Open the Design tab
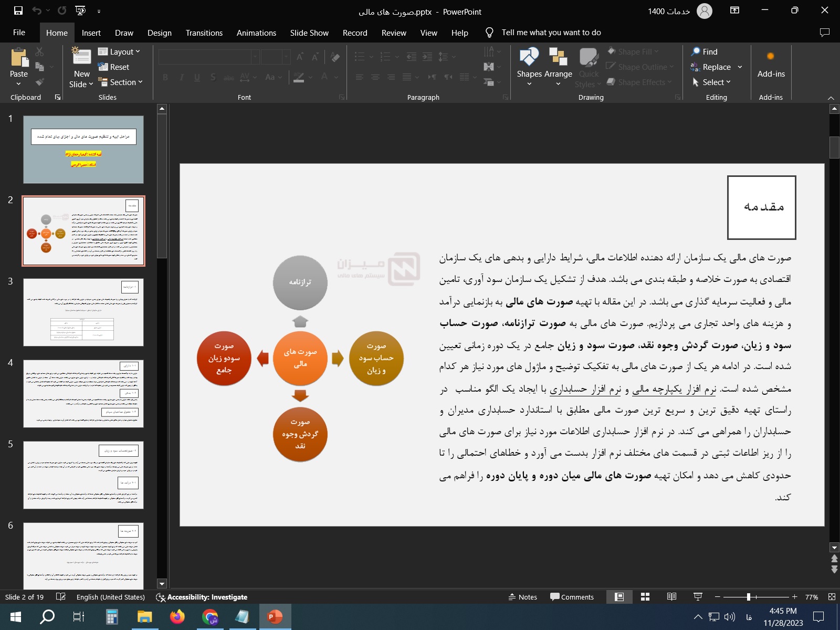This screenshot has width=840, height=630. [x=159, y=33]
